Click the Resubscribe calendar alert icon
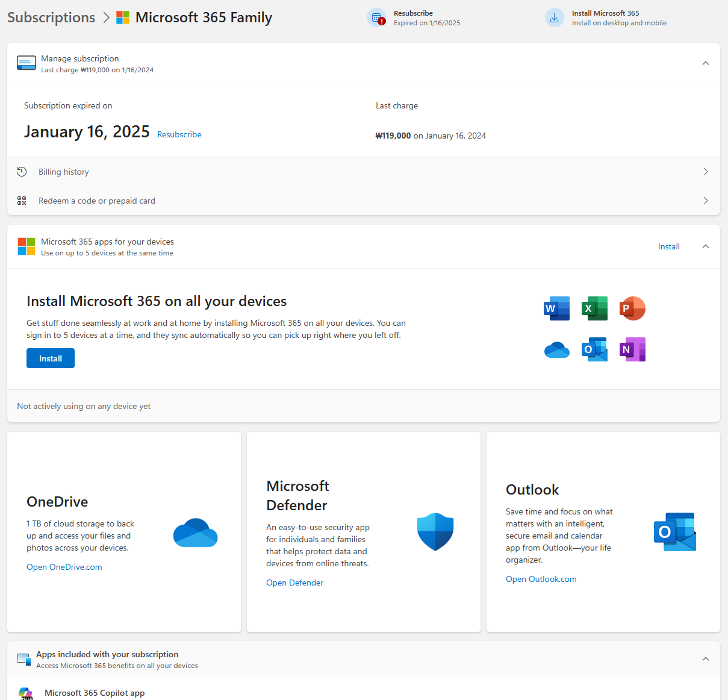The height and width of the screenshot is (700, 728). pyautogui.click(x=377, y=17)
